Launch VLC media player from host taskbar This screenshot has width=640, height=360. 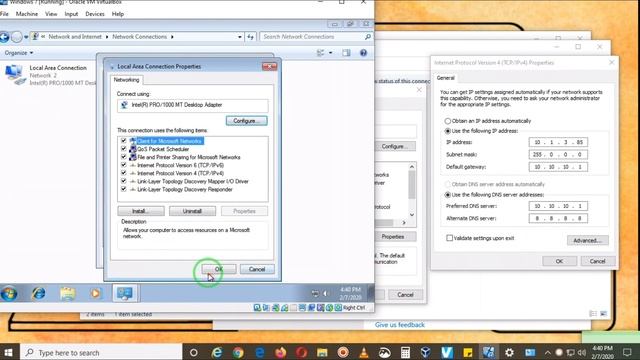point(363,352)
